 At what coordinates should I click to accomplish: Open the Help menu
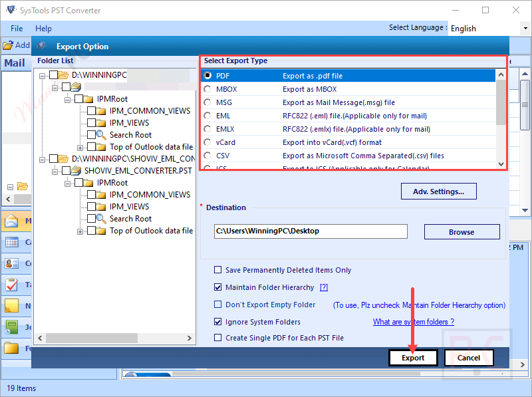click(43, 29)
